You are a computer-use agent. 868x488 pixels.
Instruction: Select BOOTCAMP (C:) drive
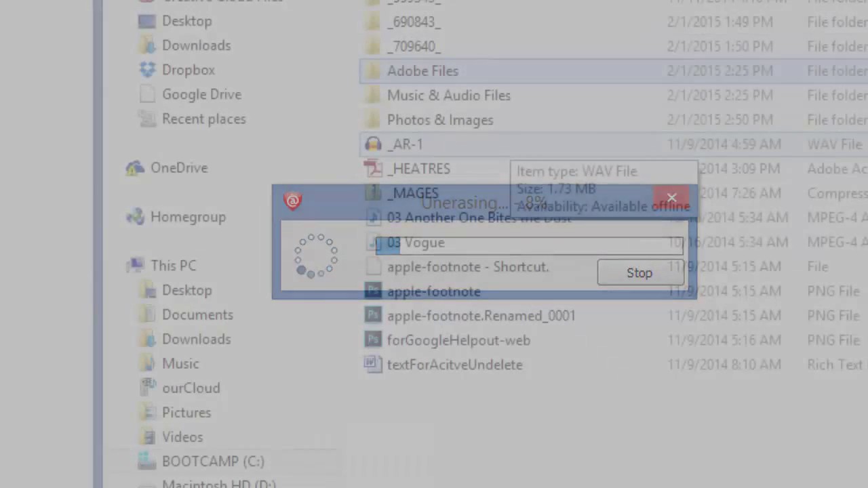click(213, 462)
